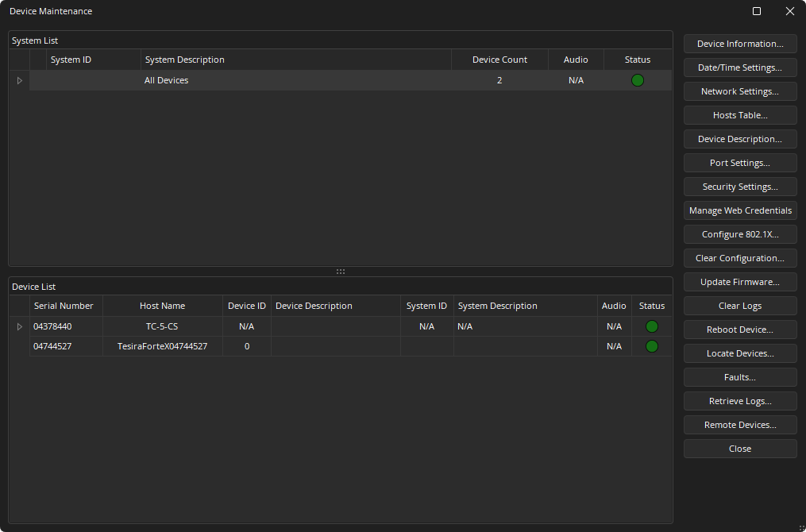806x532 pixels.
Task: Click the TC-5-CS device green status icon
Action: pos(651,326)
